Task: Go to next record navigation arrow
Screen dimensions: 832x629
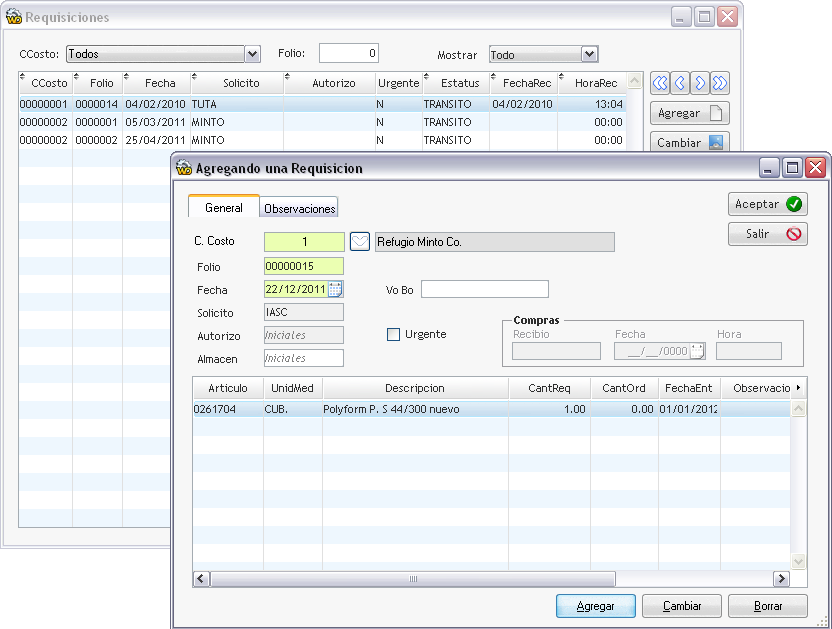Action: pos(700,83)
